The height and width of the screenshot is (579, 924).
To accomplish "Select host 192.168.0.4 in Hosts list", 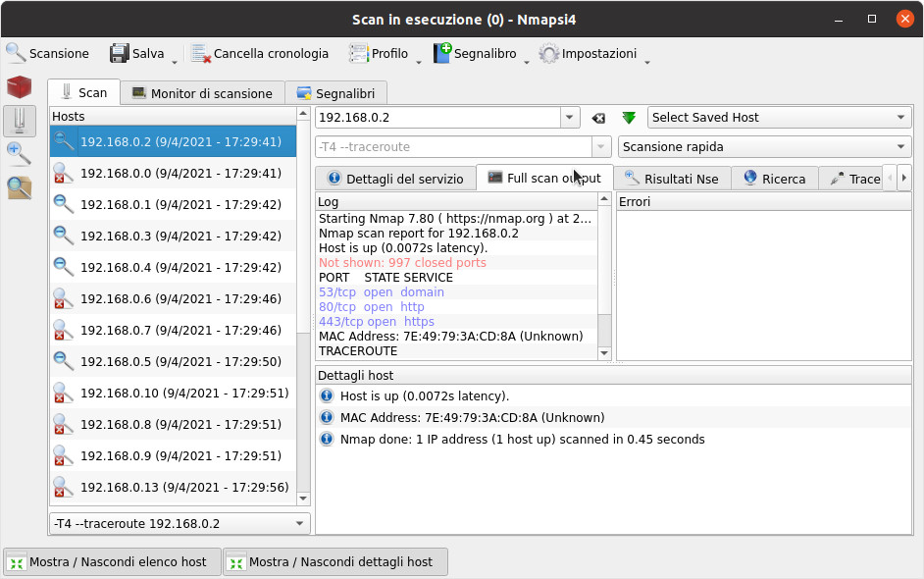I will [x=173, y=267].
